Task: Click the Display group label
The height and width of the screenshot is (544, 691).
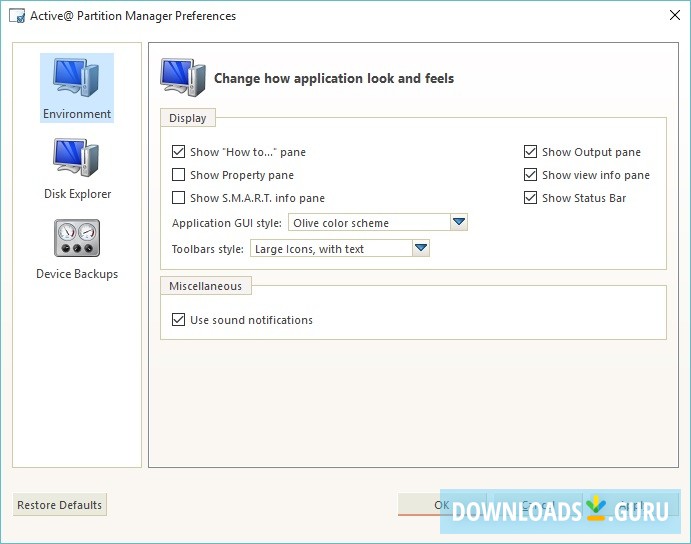Action: pyautogui.click(x=188, y=118)
